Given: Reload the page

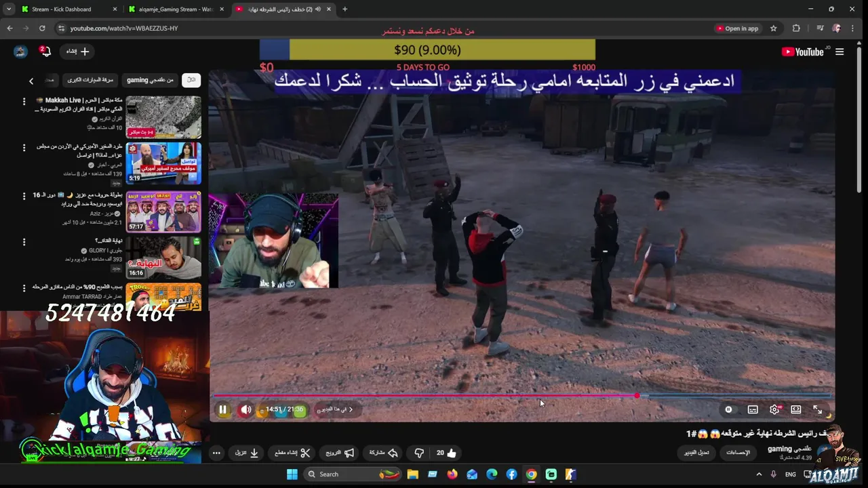Looking at the screenshot, I should point(42,28).
